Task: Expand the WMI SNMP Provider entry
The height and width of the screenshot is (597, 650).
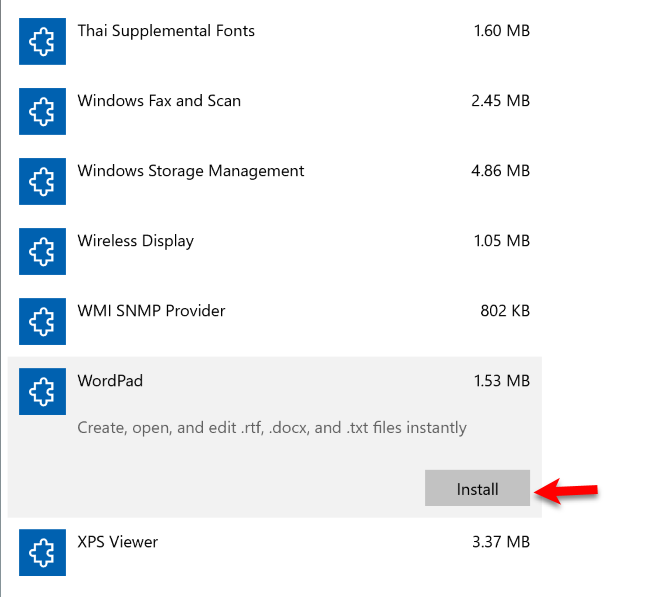Action: coord(151,311)
